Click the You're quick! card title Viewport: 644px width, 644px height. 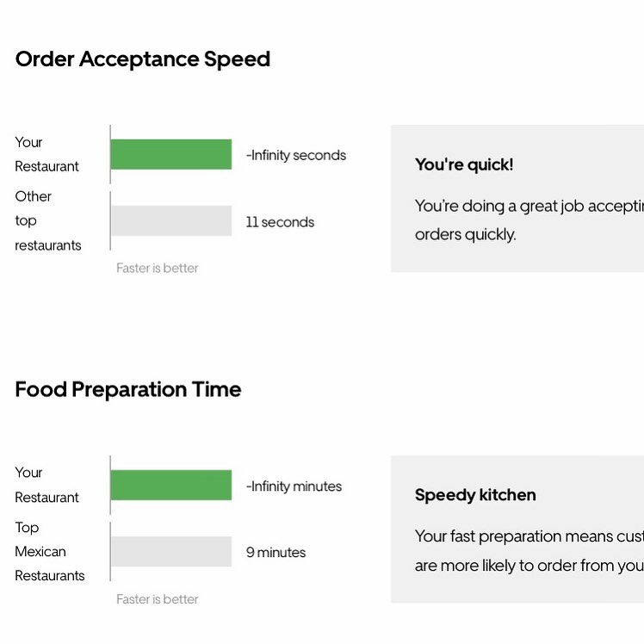click(464, 164)
